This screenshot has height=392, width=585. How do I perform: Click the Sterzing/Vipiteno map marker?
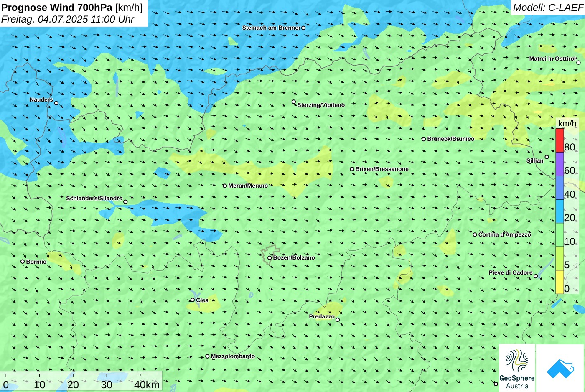point(294,102)
